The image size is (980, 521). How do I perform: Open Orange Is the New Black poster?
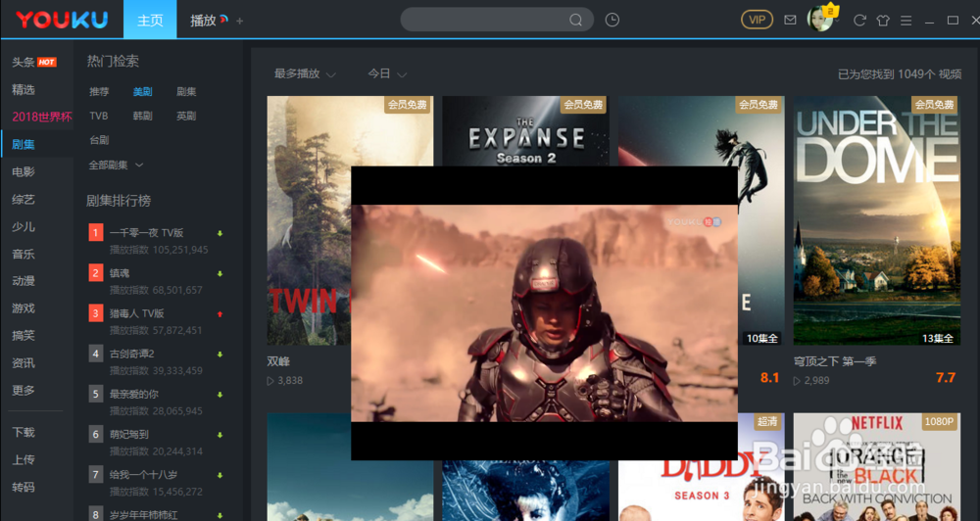tap(877, 467)
